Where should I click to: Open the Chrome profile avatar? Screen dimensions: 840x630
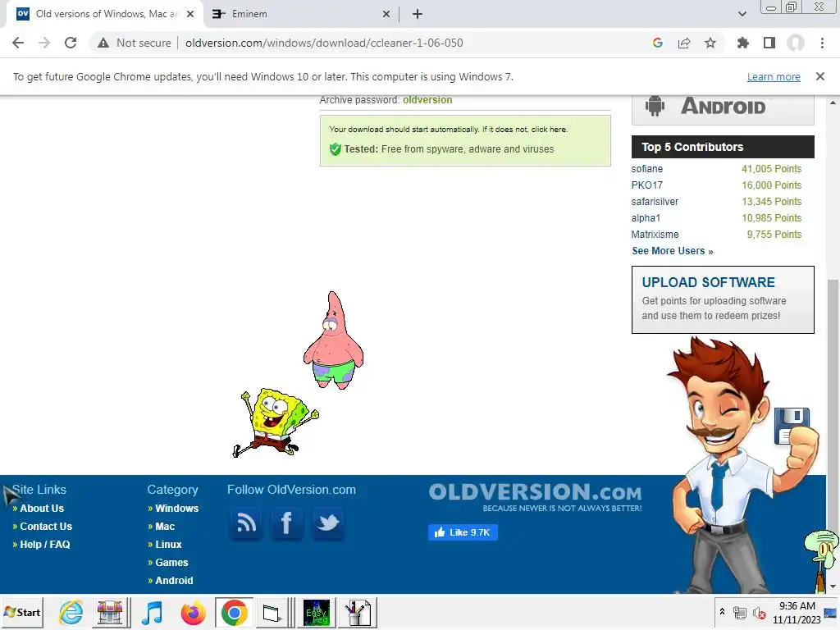tap(796, 43)
